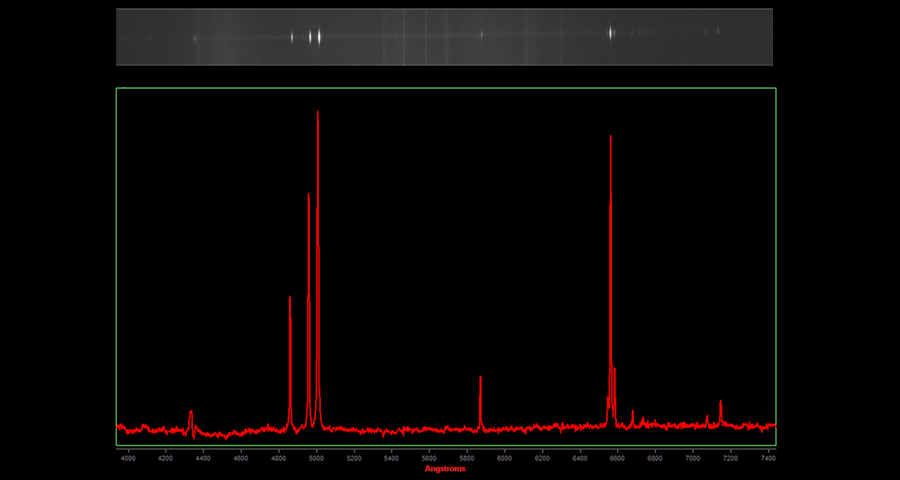This screenshot has width=900, height=480.
Task: Click the bright line at right of spectrum strip
Action: coord(610,33)
